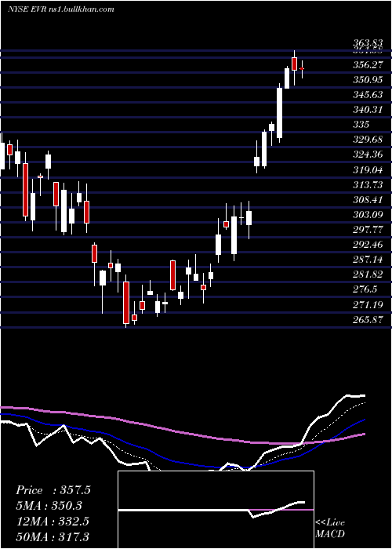Click the NYSE EVR chart title
The width and height of the screenshot is (392, 549).
point(61,9)
